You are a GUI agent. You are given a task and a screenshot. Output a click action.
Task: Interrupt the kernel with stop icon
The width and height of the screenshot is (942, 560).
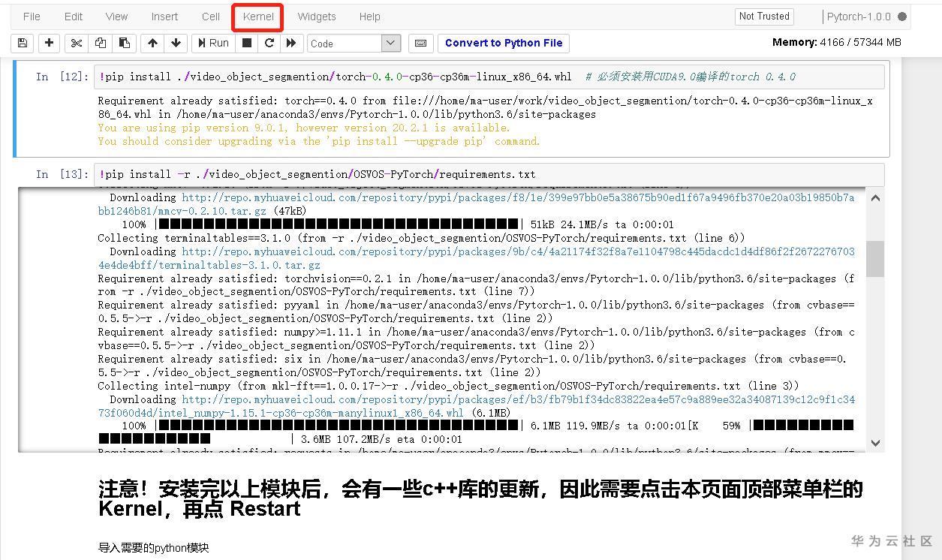pyautogui.click(x=246, y=43)
